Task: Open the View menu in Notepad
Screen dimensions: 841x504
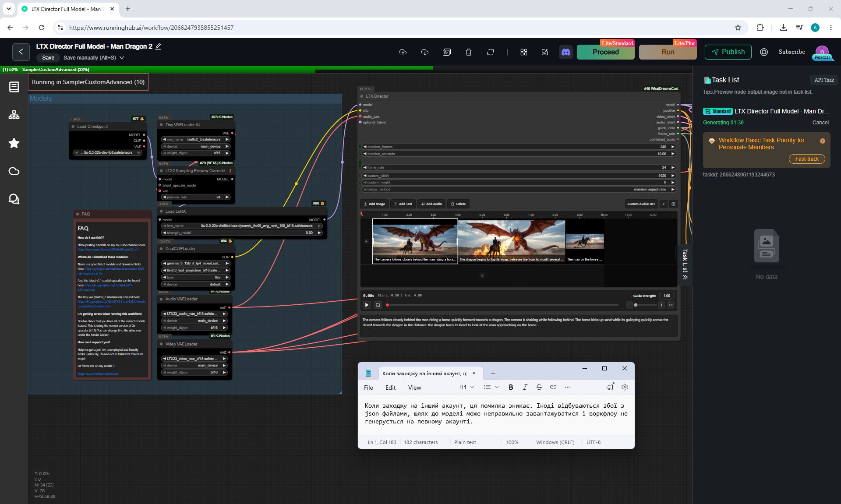Action: [x=415, y=388]
